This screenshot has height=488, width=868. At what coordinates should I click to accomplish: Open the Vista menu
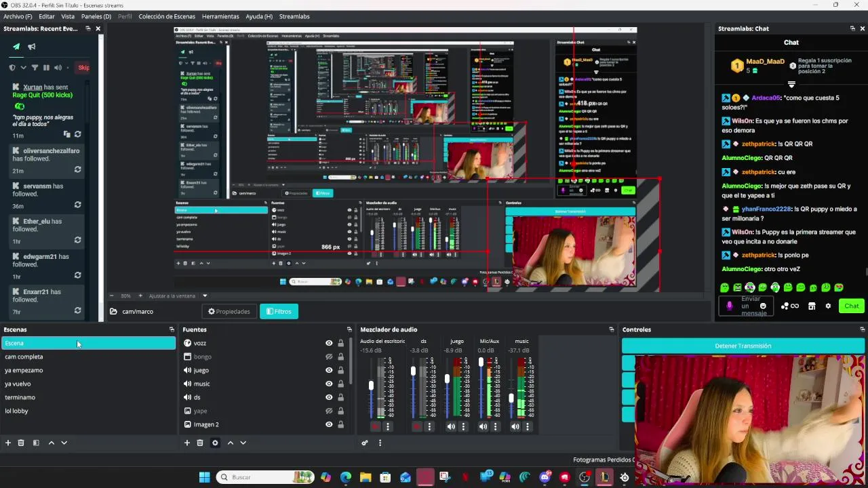(68, 16)
